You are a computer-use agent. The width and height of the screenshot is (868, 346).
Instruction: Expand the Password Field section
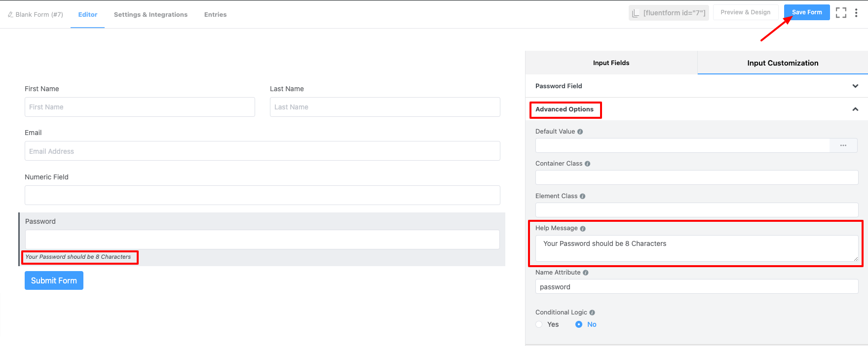tap(855, 86)
